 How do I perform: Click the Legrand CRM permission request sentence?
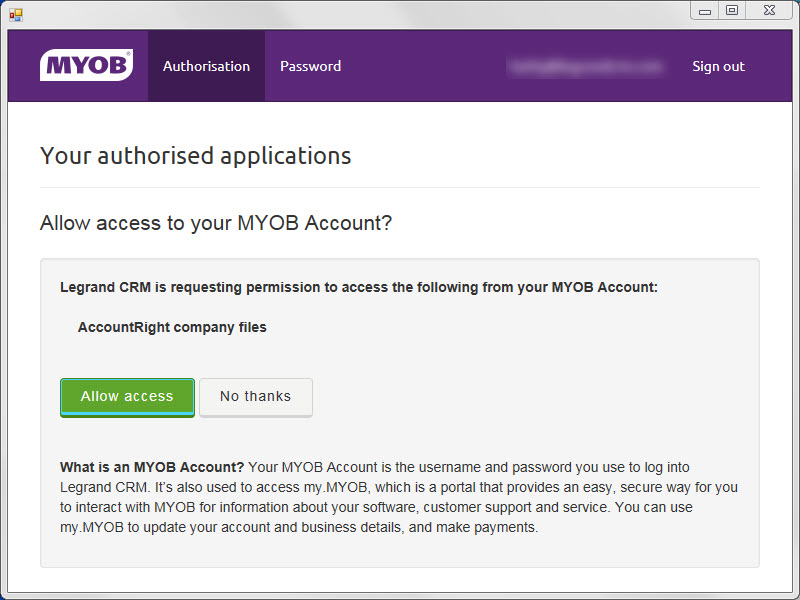tap(358, 287)
